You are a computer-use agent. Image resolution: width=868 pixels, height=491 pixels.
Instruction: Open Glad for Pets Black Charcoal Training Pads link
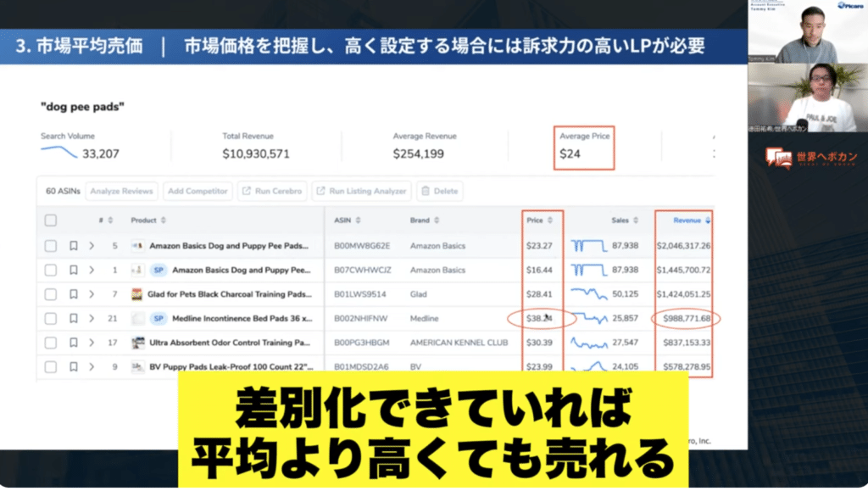coord(230,294)
